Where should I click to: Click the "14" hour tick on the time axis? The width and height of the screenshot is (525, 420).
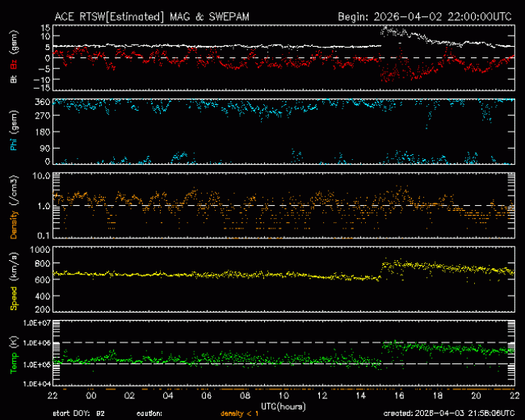click(360, 396)
